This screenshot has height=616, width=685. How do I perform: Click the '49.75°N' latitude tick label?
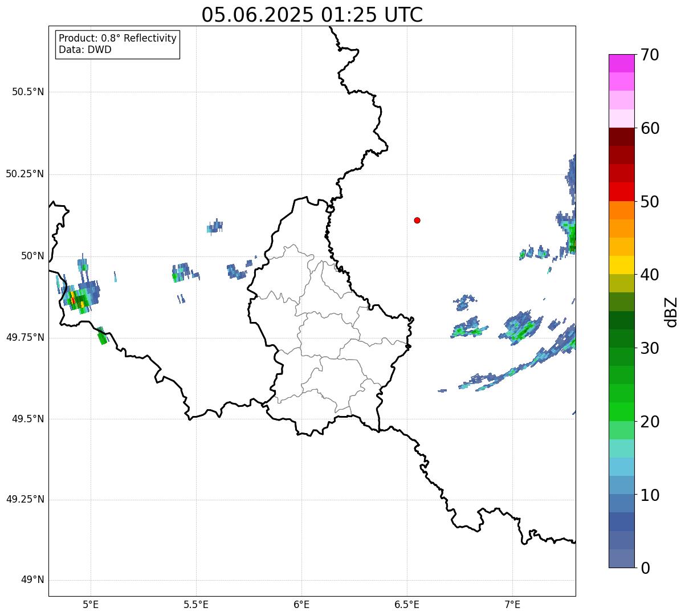point(25,337)
